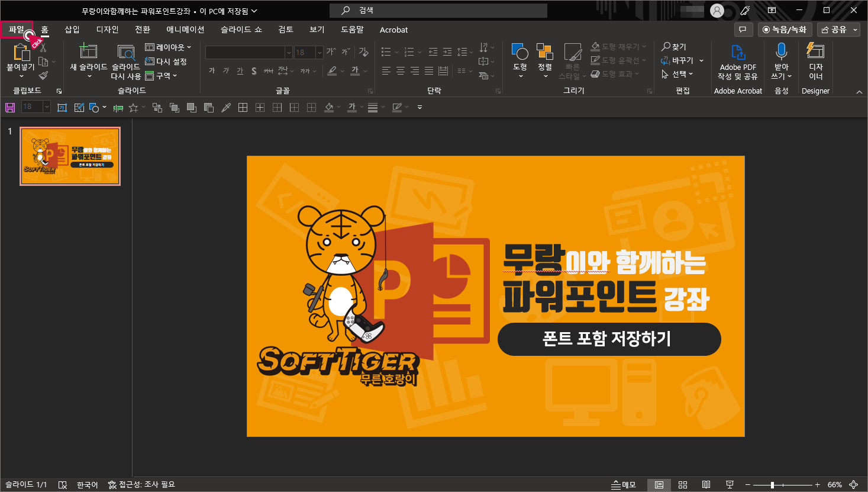Start slide show from status bar icon
The image size is (868, 492).
[730, 485]
